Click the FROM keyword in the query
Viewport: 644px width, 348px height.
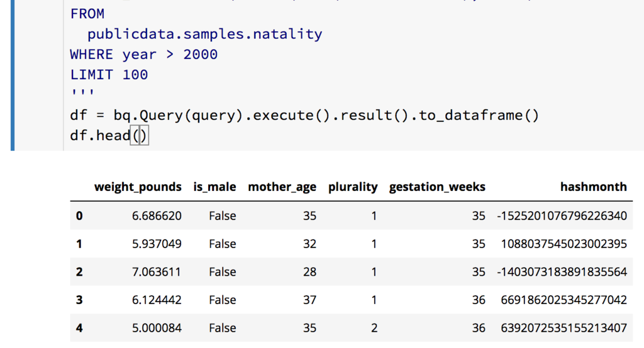click(x=87, y=14)
